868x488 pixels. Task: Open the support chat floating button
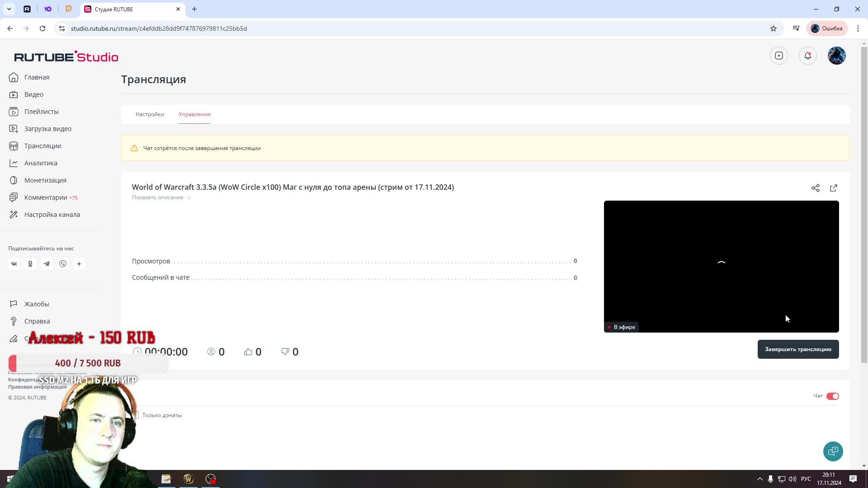[833, 451]
